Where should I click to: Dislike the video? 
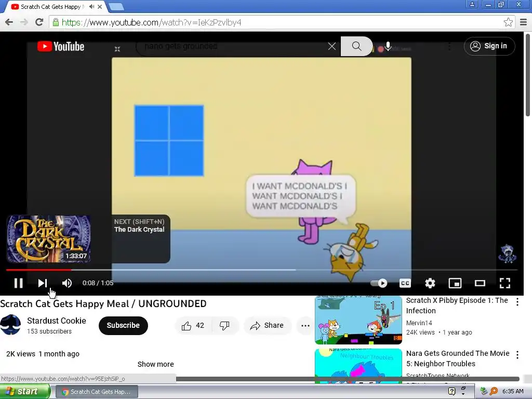[x=224, y=326]
